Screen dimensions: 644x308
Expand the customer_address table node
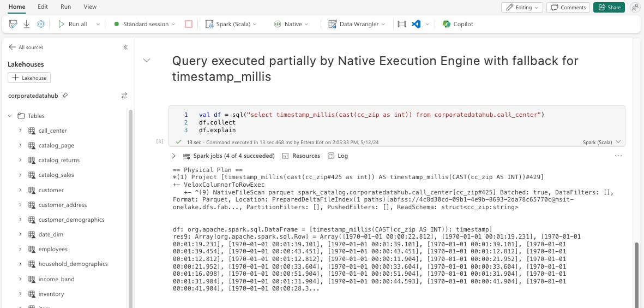pyautogui.click(x=20, y=205)
